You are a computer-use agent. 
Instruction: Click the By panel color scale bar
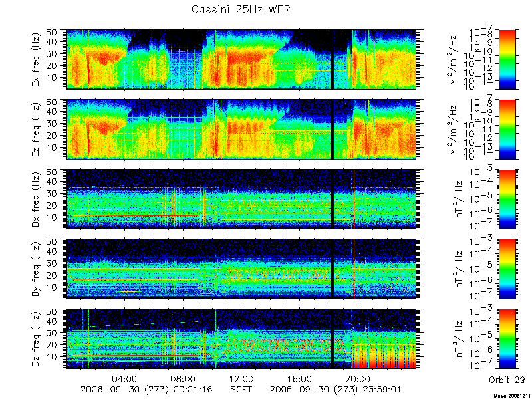[x=507, y=269]
